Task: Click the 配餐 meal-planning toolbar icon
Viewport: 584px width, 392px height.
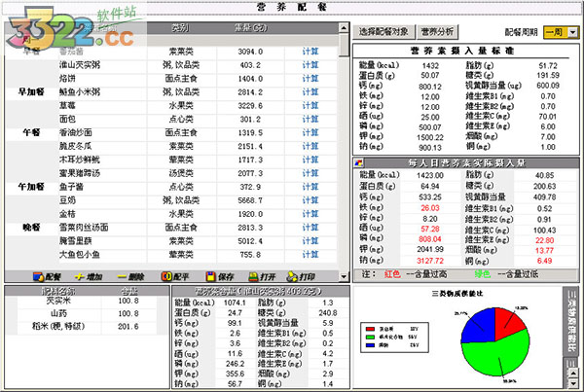Action: pos(38,276)
